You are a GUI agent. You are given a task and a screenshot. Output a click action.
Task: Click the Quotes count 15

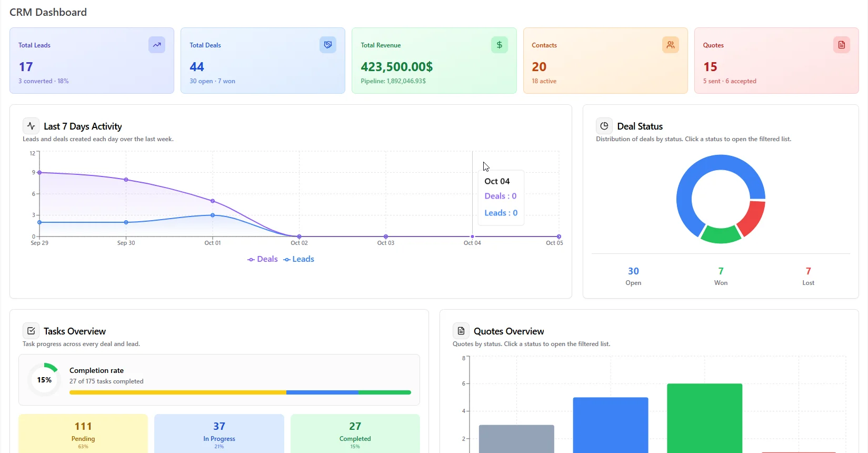tap(710, 67)
